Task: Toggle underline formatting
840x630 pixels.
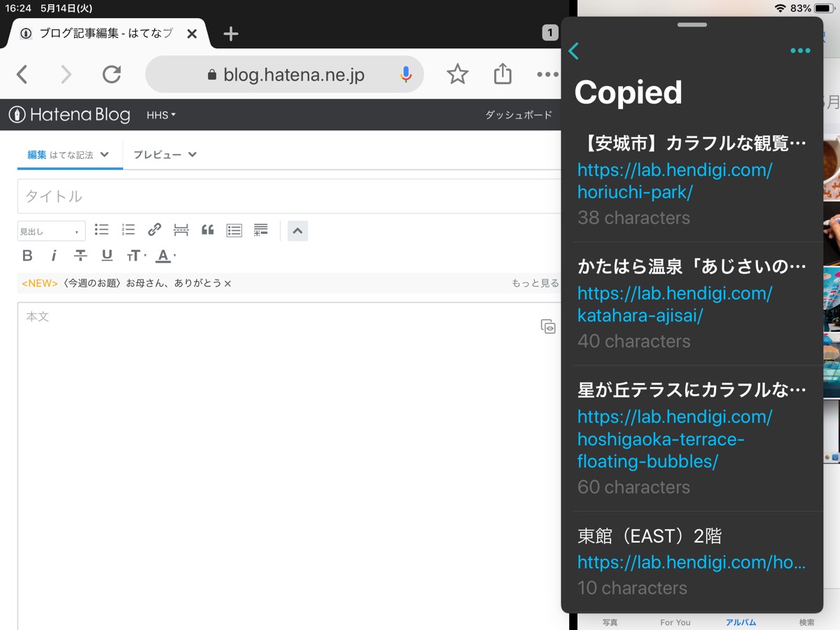Action: point(107,255)
